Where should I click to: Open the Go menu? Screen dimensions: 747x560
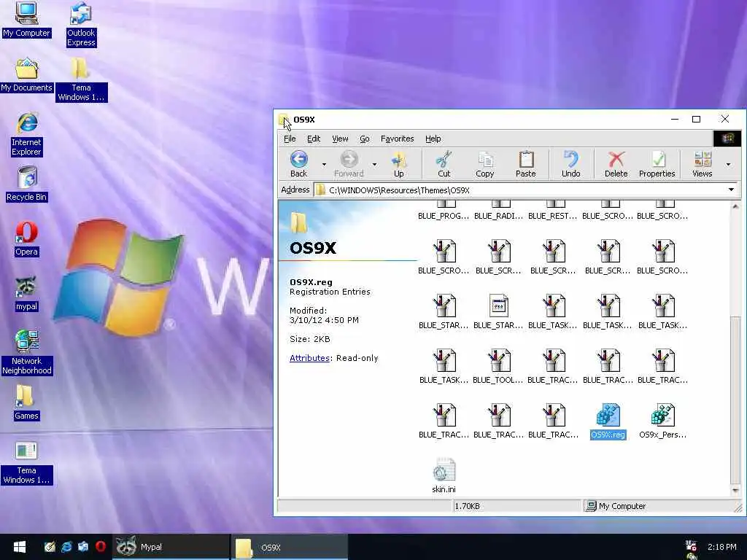point(365,139)
